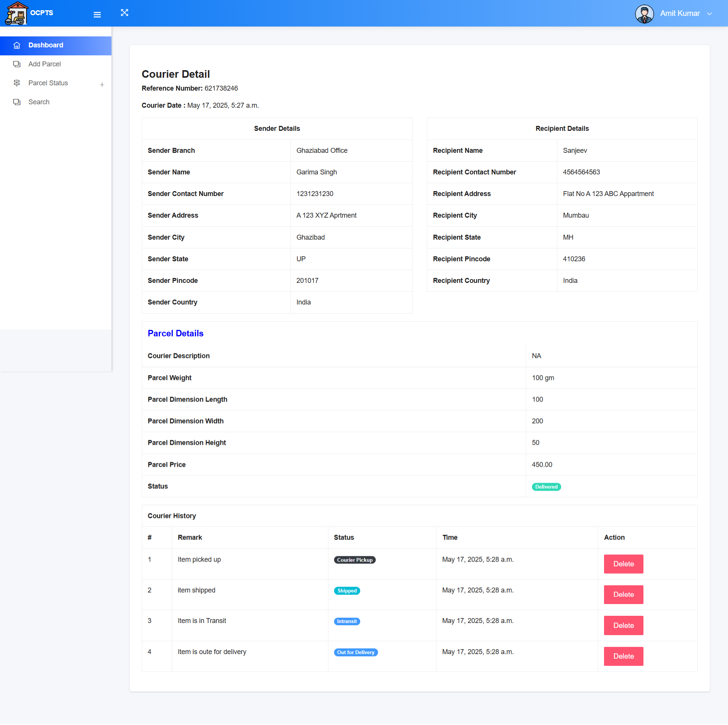Select reference number 621738246

click(221, 88)
